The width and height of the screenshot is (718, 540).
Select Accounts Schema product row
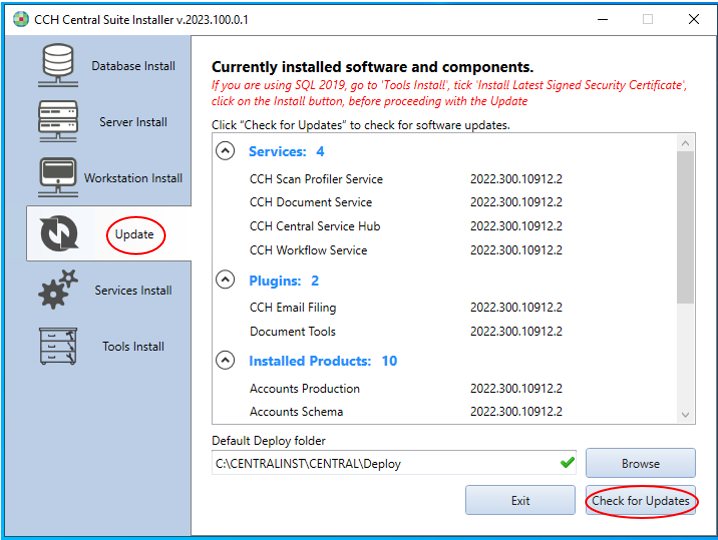[x=406, y=411]
